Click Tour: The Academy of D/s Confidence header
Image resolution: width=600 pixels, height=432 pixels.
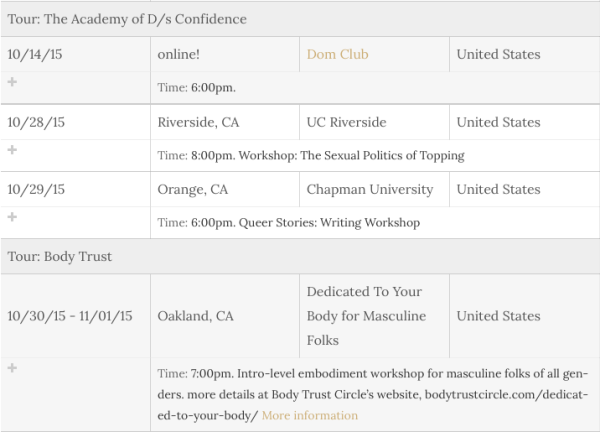pyautogui.click(x=127, y=19)
